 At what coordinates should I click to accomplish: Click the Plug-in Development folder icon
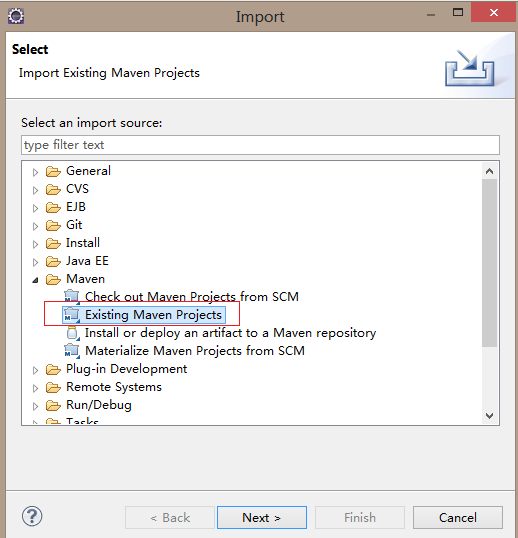coord(53,370)
